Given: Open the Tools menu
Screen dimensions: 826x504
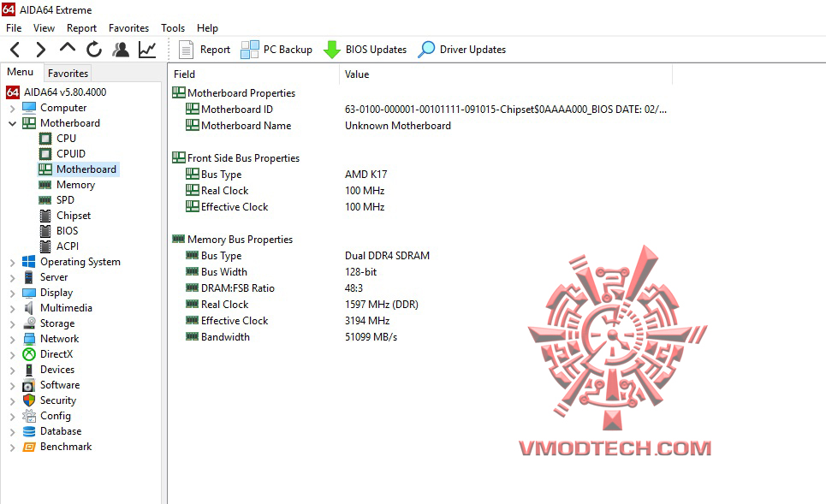Looking at the screenshot, I should [173, 28].
